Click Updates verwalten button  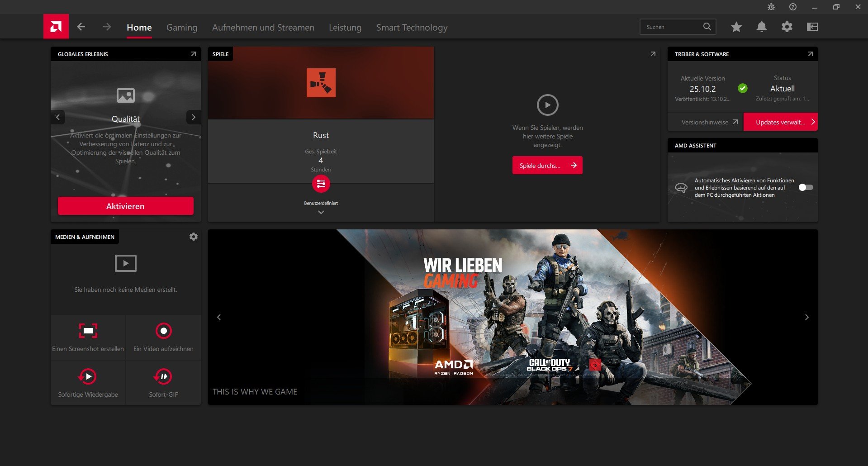(x=781, y=122)
